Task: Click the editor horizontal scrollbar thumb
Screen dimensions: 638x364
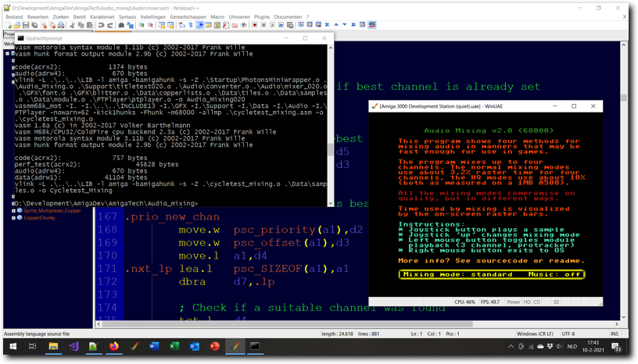Action: pos(287,324)
